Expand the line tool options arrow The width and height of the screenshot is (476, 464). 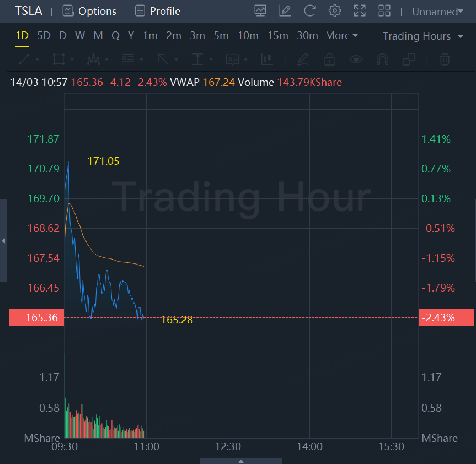38,60
